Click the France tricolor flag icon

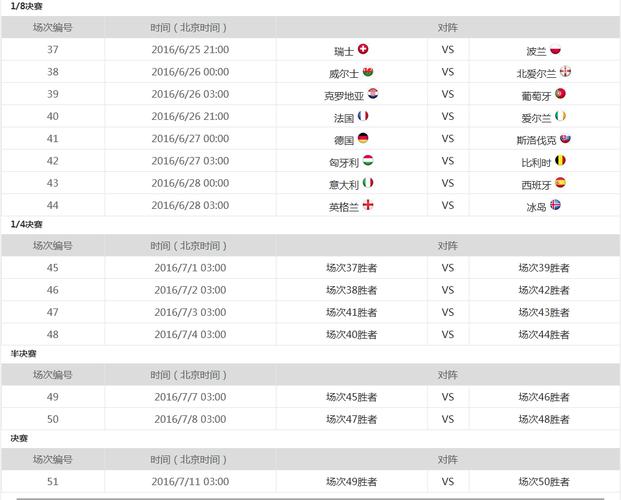[363, 116]
